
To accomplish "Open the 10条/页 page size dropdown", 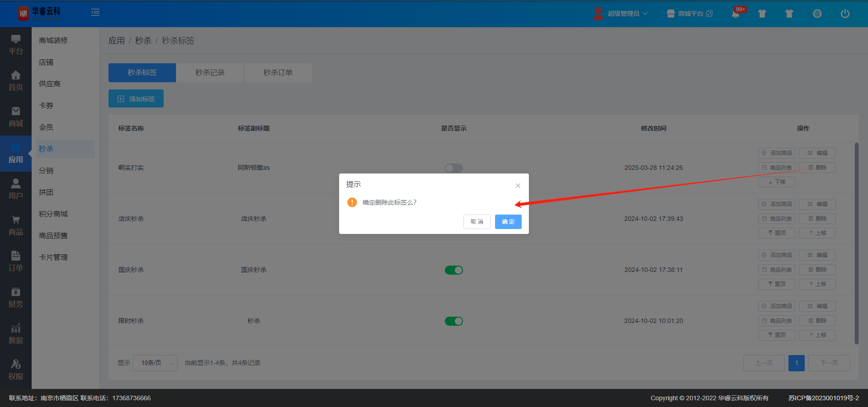I will click(x=155, y=363).
